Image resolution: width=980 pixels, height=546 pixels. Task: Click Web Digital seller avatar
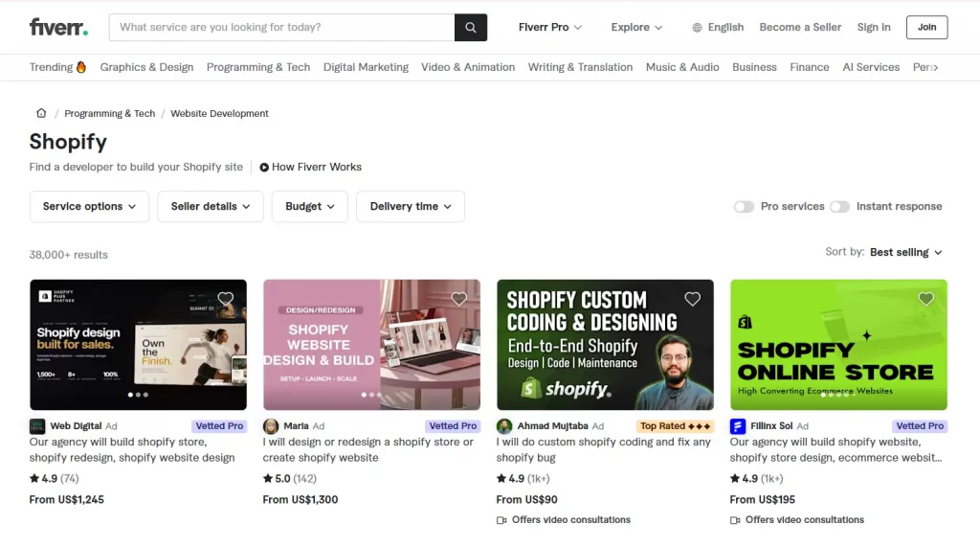(37, 426)
